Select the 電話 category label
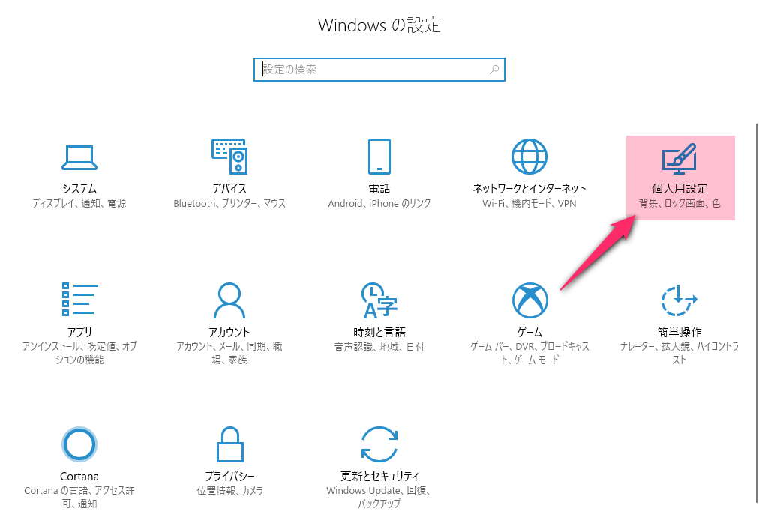Screen dimensions: 759x532 pos(379,188)
